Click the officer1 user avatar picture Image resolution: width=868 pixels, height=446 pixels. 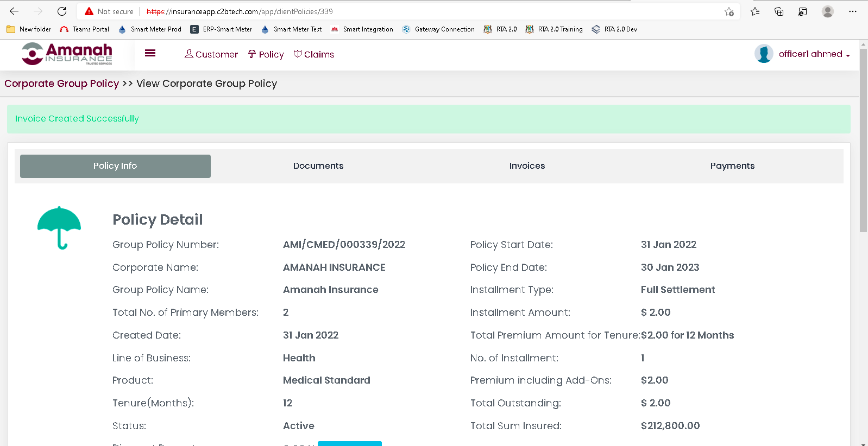click(x=764, y=54)
